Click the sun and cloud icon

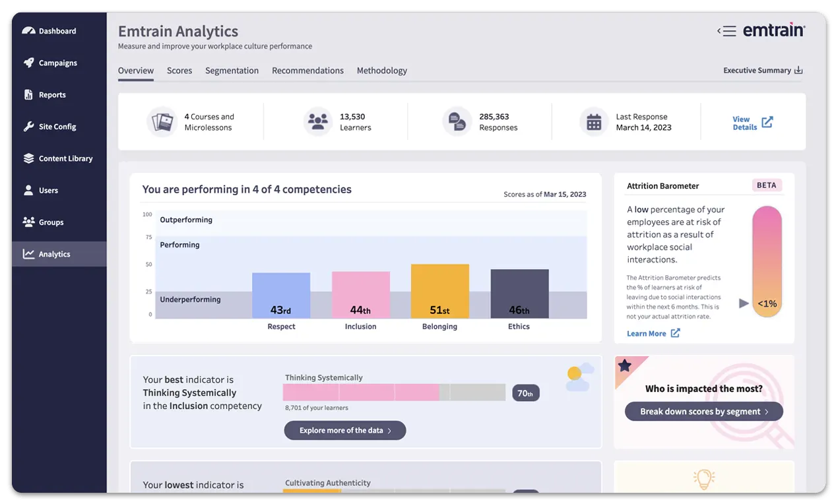tap(579, 377)
